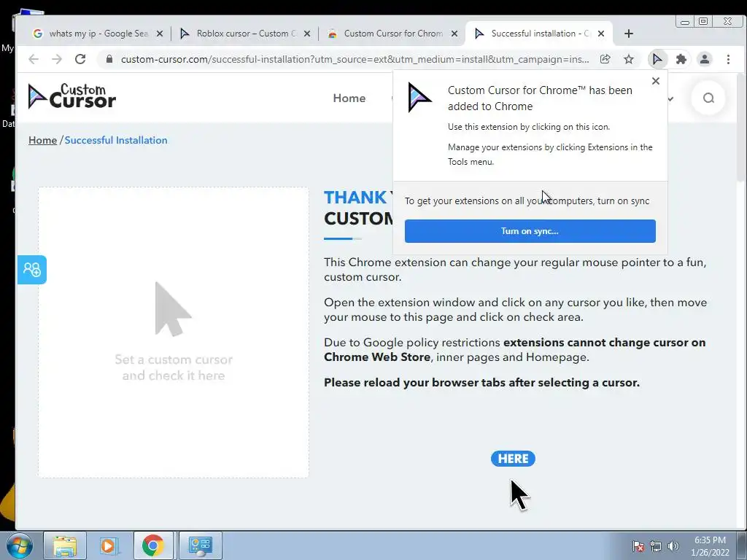
Task: Open the Control Panel taskbar icon
Action: tap(200, 545)
